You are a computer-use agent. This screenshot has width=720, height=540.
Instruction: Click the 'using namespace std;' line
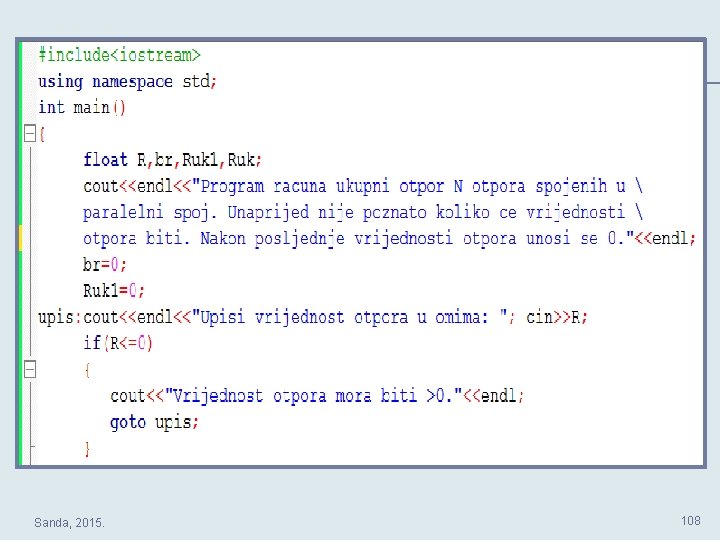127,82
